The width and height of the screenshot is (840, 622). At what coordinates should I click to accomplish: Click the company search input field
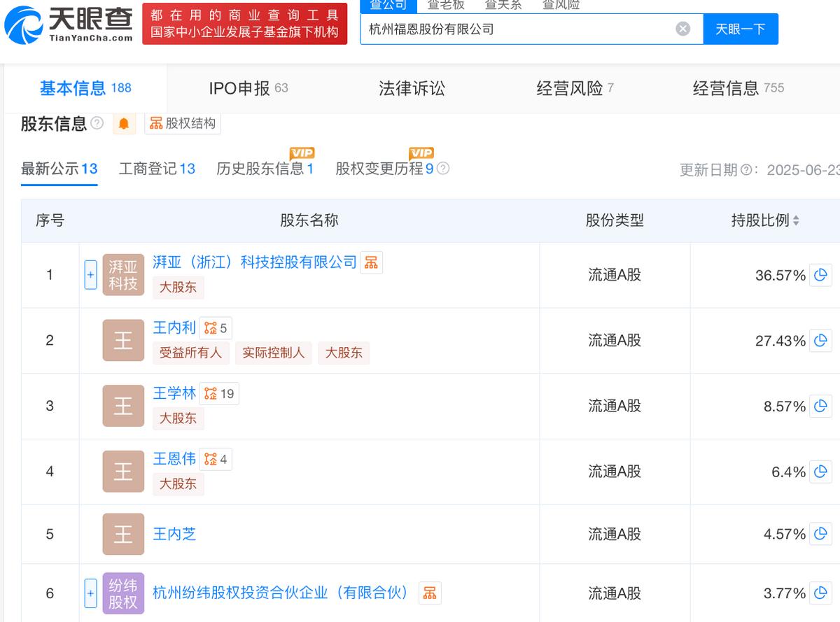pyautogui.click(x=518, y=29)
